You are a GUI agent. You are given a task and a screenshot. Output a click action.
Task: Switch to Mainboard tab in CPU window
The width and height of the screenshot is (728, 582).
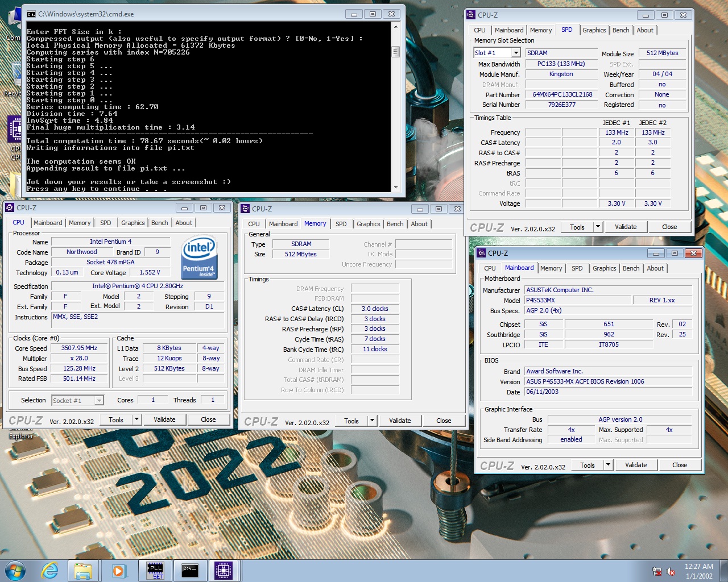click(48, 223)
